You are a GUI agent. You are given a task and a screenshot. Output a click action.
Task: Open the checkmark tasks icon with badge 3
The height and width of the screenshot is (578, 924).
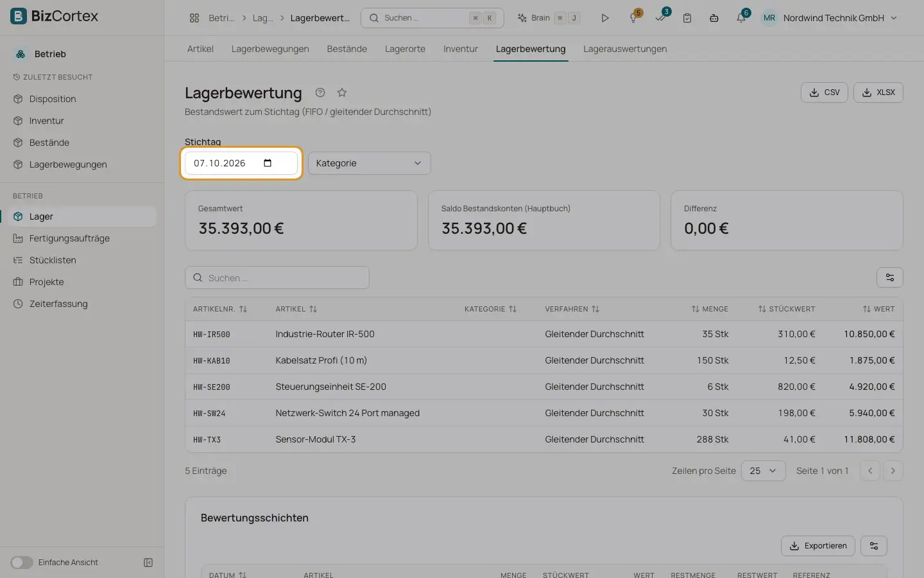click(661, 18)
